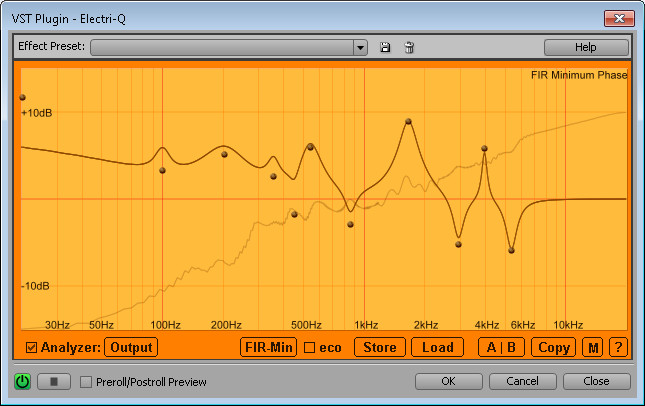Close the Electri-Q plugin window
Viewport: 645px width, 406px height.
pos(619,19)
